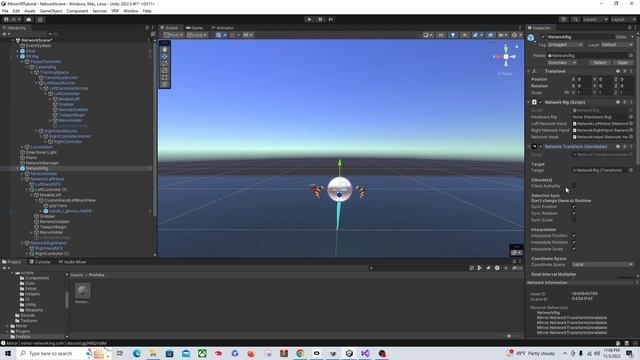Open the Collab cloud icon in the top toolbar
Image resolution: width=640 pixels, height=360 pixels.
pos(29,19)
